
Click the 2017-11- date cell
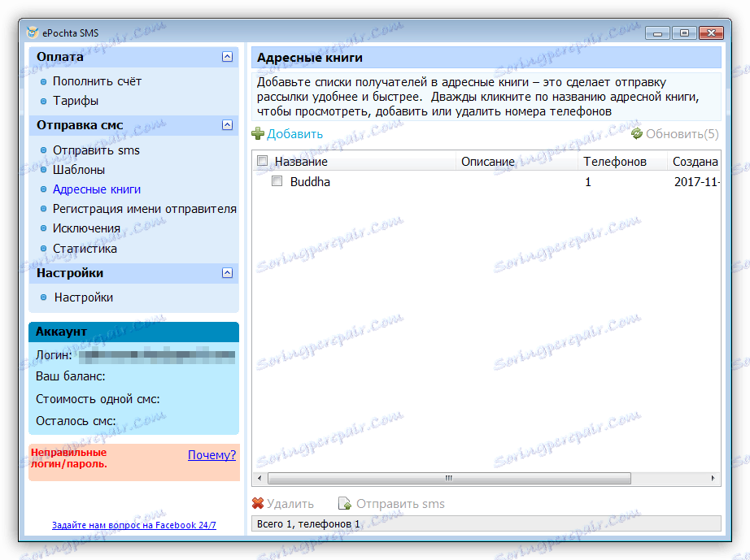click(697, 181)
